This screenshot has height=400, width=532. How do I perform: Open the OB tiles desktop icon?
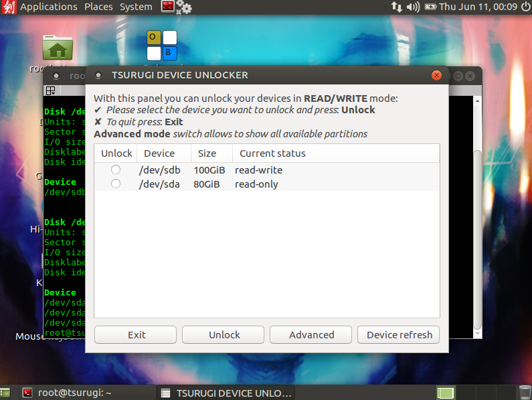[162, 46]
